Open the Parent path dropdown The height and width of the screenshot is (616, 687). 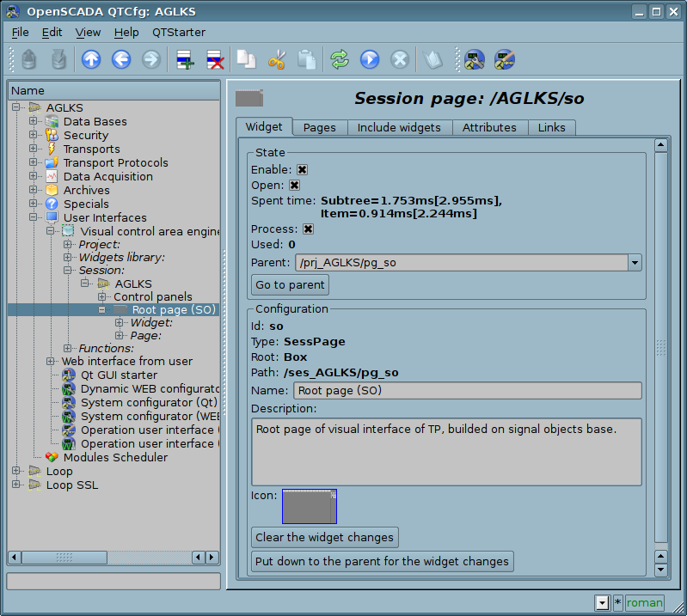coord(635,263)
